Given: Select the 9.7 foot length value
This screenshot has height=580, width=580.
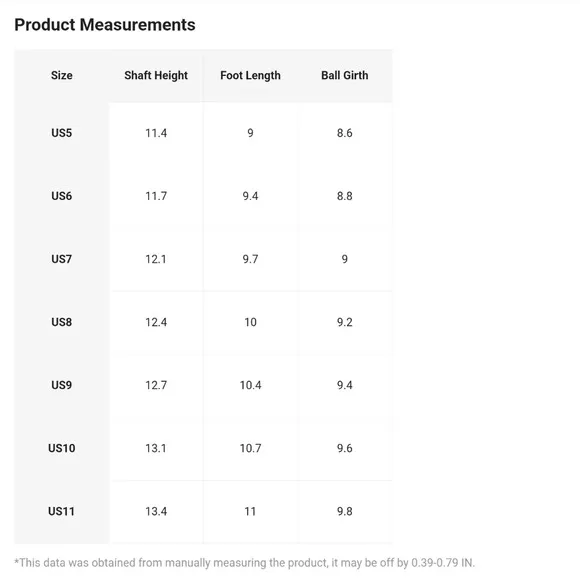Looking at the screenshot, I should pyautogui.click(x=250, y=259).
